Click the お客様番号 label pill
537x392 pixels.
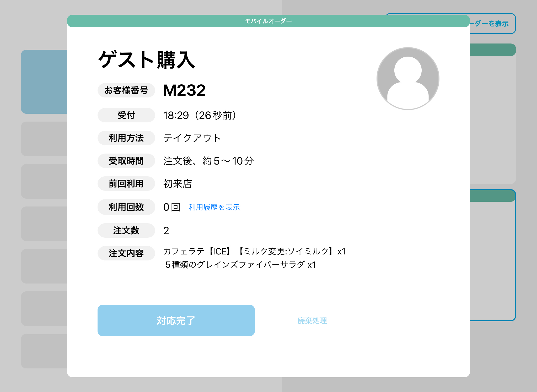coord(126,90)
